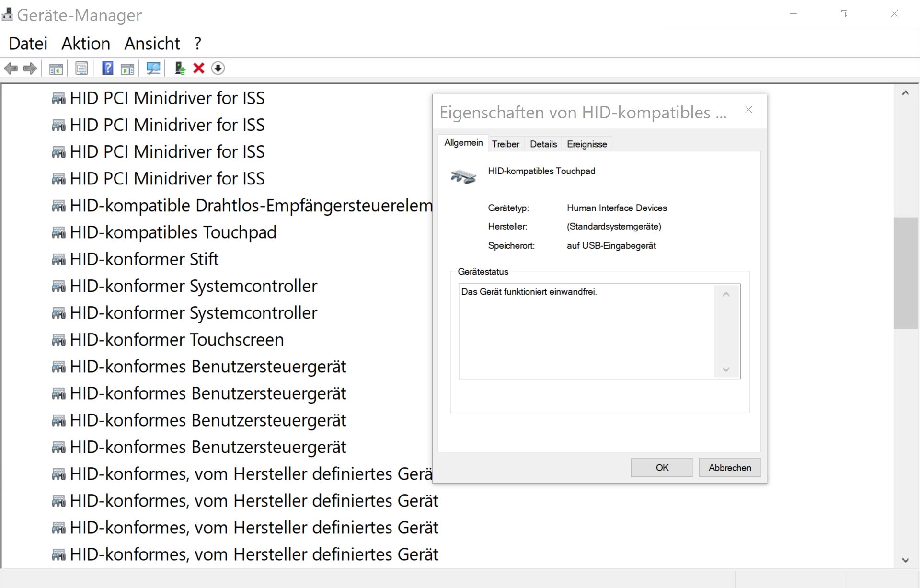Switch to the Details tab
920x588 pixels.
point(543,144)
